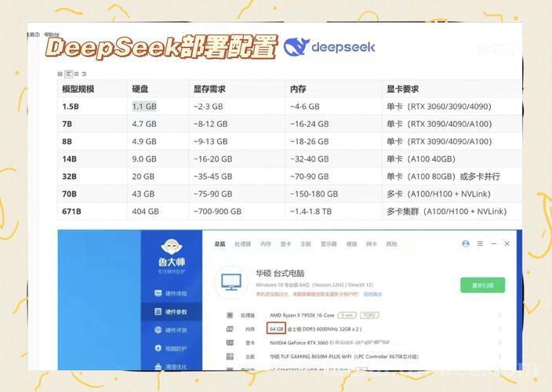Click the 内存 column header in table
This screenshot has width=552, height=392.
[x=298, y=89]
